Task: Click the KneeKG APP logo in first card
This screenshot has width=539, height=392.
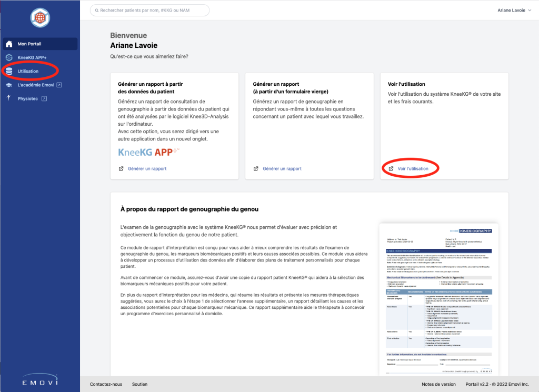Action: (148, 152)
